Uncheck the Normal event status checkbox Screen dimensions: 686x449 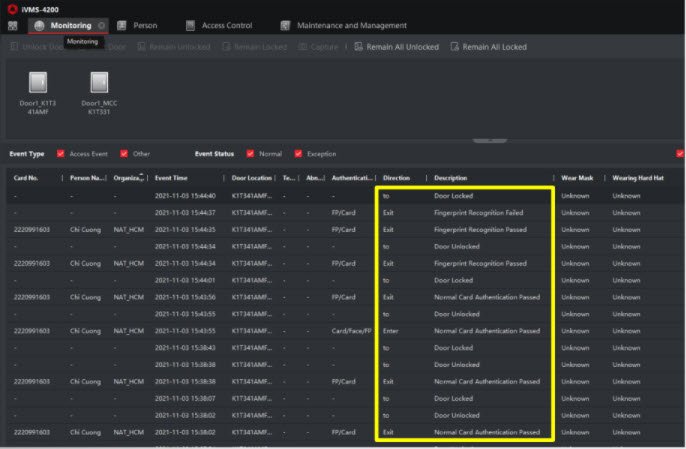tap(250, 154)
